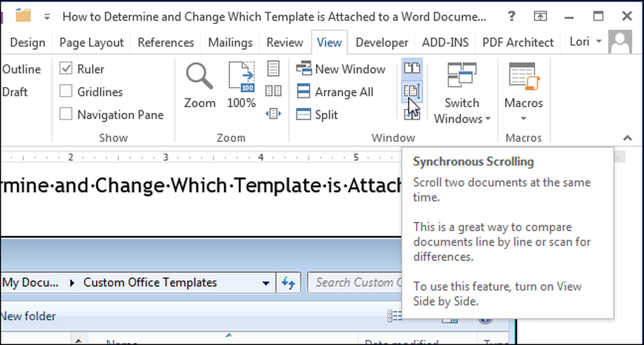The height and width of the screenshot is (345, 644).
Task: Select Multiple Pages zoom icon
Action: (274, 91)
